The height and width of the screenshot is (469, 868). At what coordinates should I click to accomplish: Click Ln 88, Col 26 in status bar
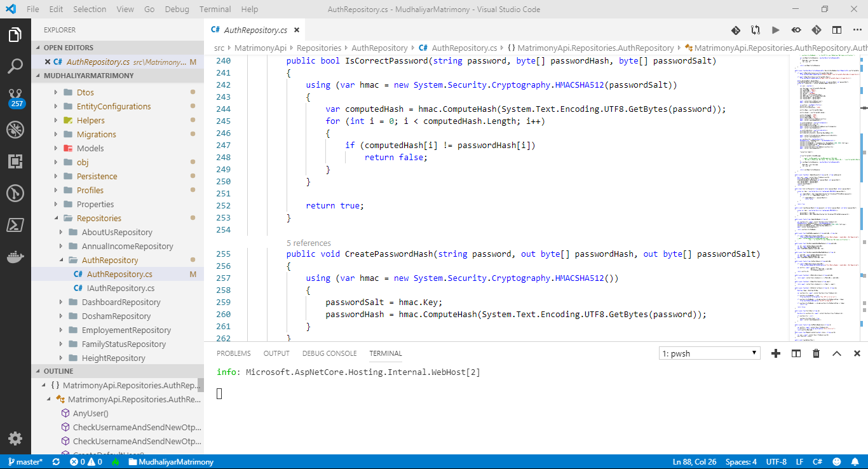pos(695,462)
